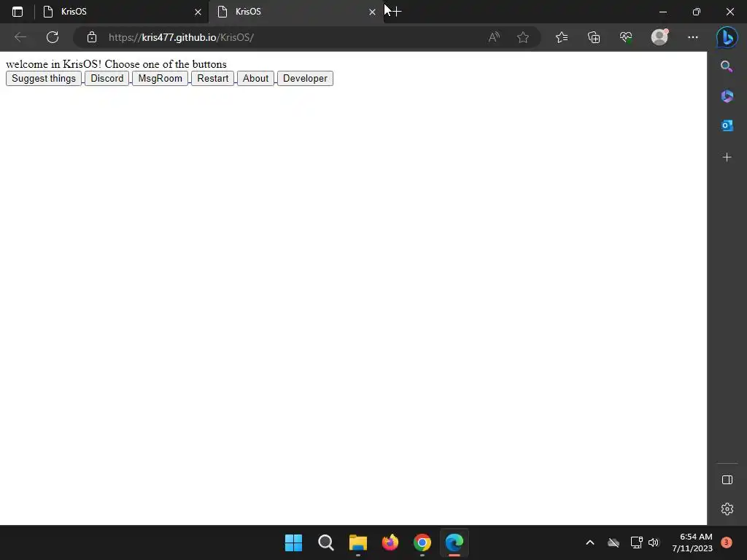Screen dimensions: 747x560
Task: Open taskbar Search
Action: coord(326,542)
